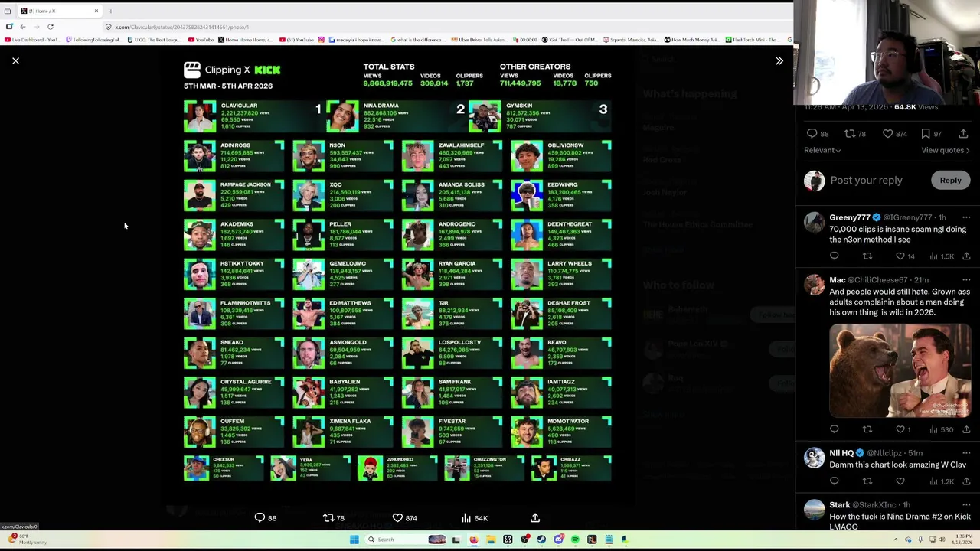980x551 pixels.
Task: Click reply icon under the photo showing 88
Action: pyautogui.click(x=260, y=518)
